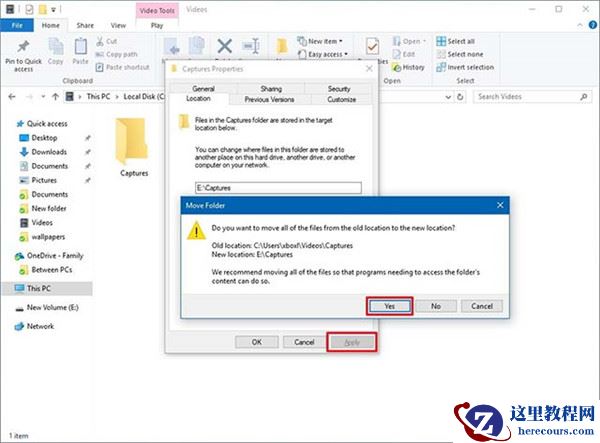Close the Move Folder dialog
Screen dimensions: 600x443
click(500, 205)
